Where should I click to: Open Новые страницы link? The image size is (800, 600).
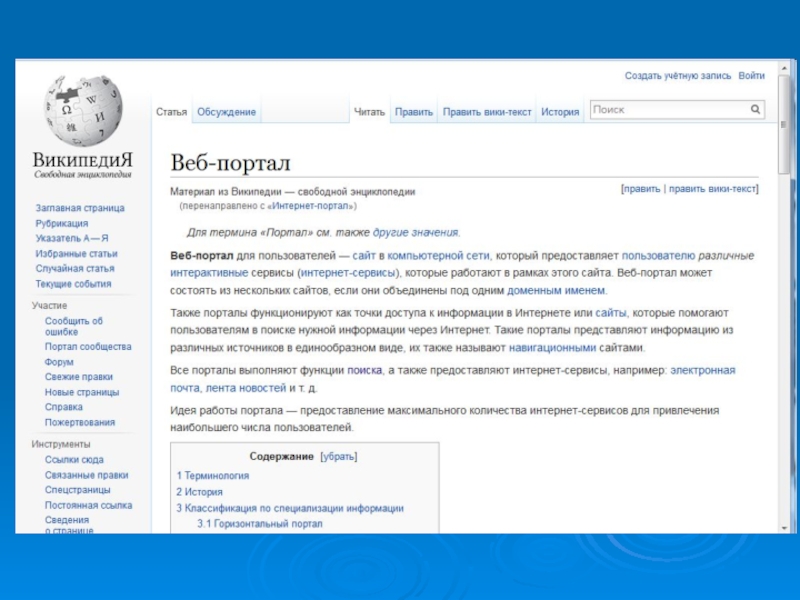(x=82, y=392)
